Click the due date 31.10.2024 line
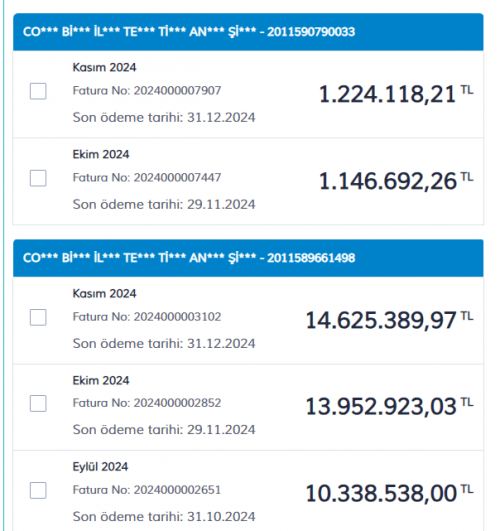500x531 pixels. pyautogui.click(x=164, y=516)
